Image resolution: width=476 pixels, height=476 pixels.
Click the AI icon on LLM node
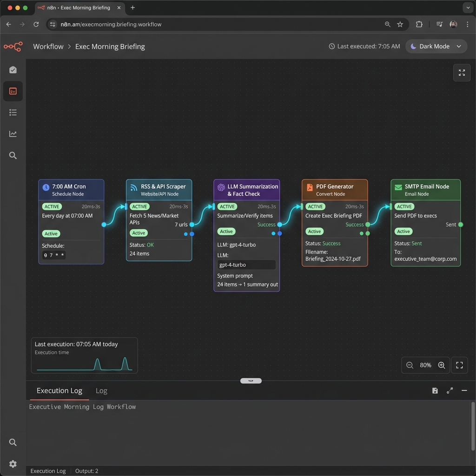pos(221,187)
